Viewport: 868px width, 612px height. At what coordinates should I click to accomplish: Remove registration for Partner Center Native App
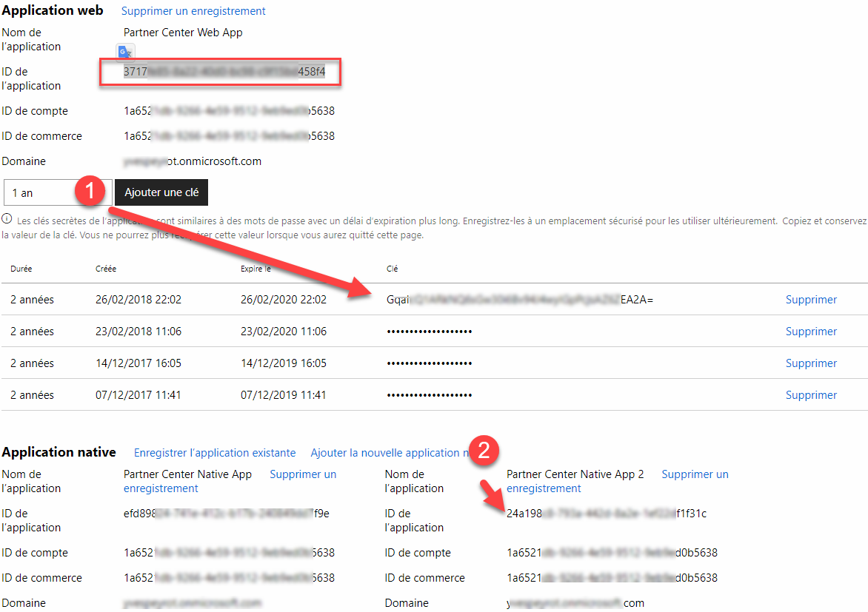point(303,474)
